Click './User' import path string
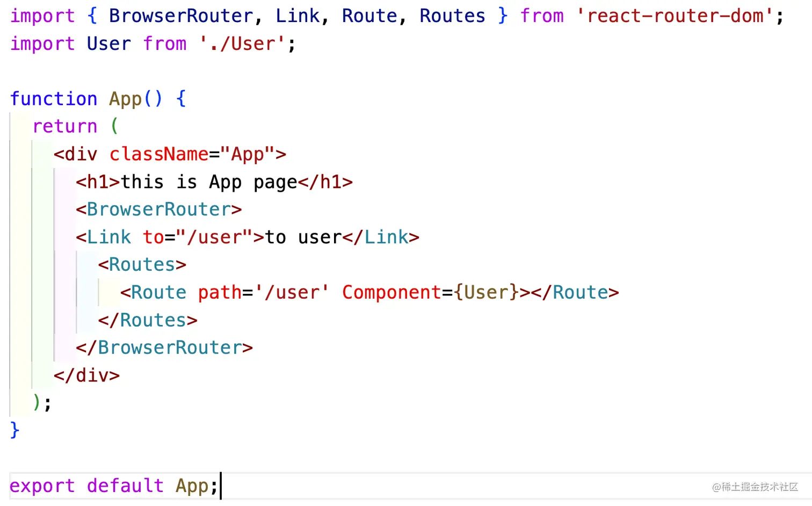 pyautogui.click(x=242, y=44)
